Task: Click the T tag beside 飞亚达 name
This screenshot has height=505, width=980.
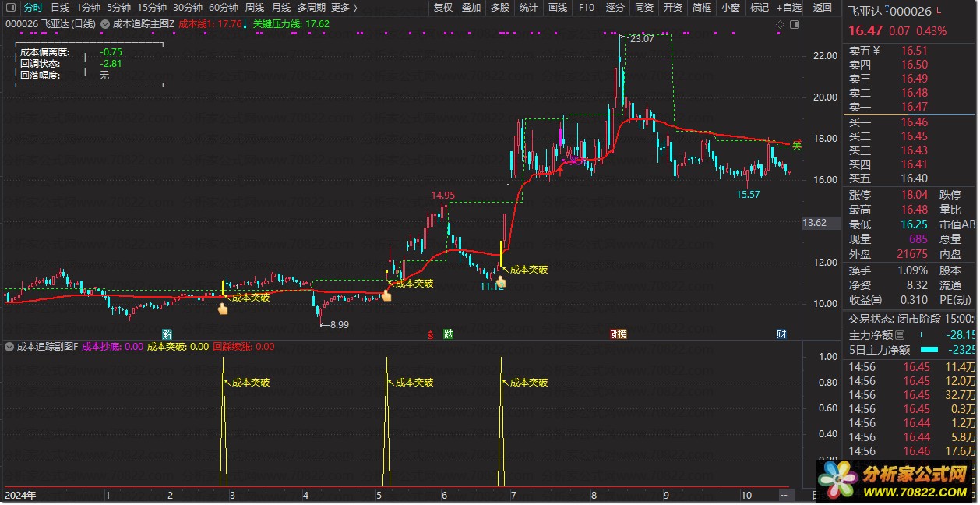Action: [887, 9]
